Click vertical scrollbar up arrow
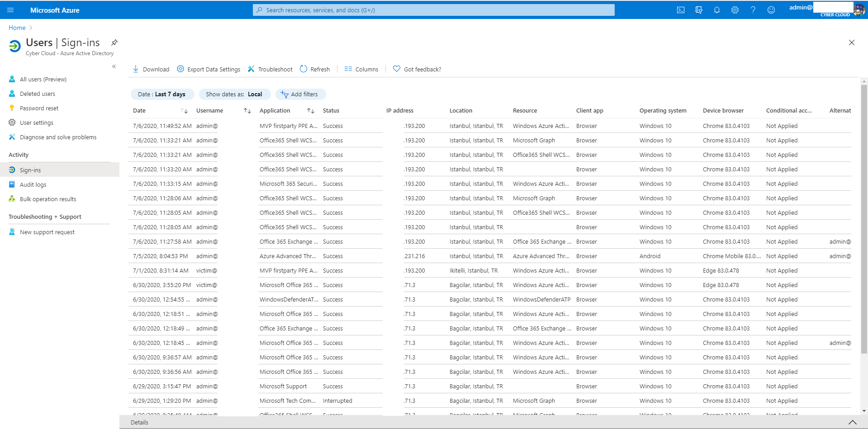 (864, 82)
